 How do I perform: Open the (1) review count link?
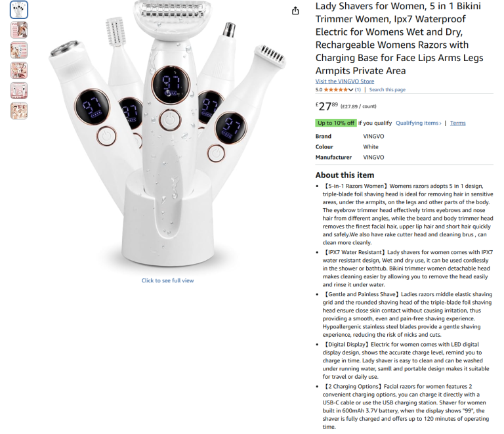358,90
